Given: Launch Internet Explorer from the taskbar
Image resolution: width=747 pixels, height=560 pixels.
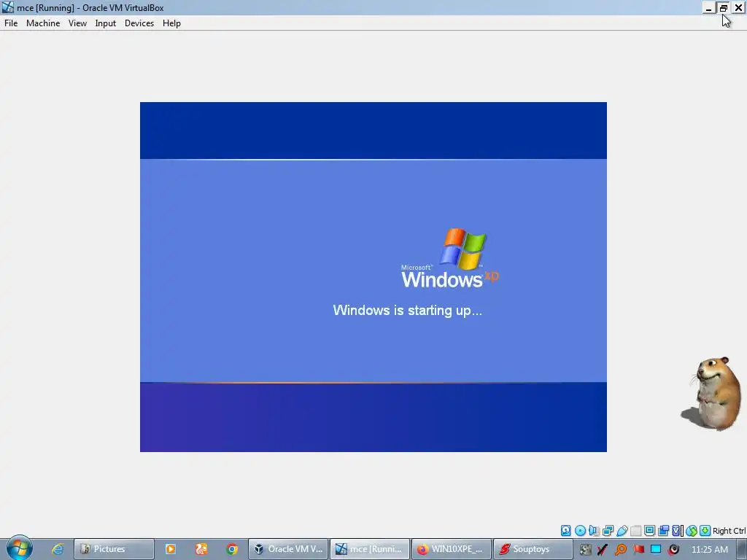Looking at the screenshot, I should (58, 549).
